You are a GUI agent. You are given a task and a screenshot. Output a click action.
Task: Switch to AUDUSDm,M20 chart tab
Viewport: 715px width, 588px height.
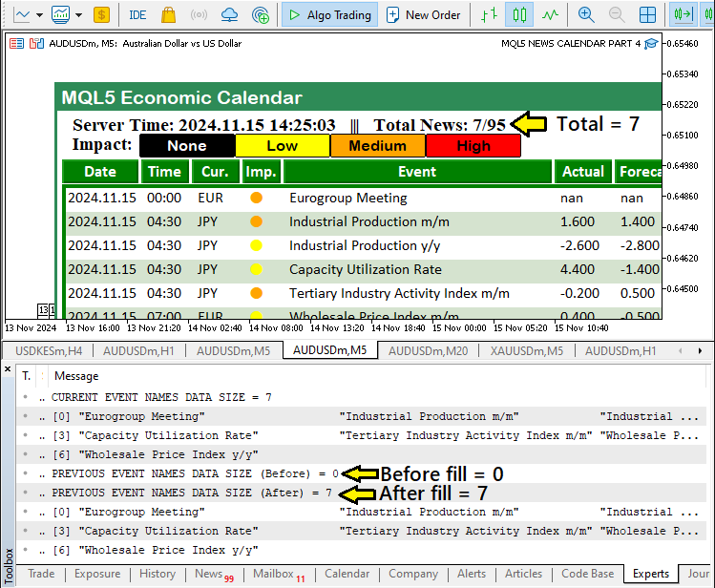429,351
